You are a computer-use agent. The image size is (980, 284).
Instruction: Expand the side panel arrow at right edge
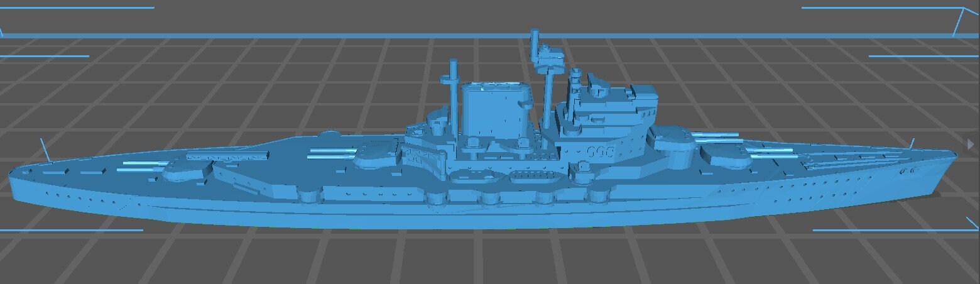click(971, 145)
